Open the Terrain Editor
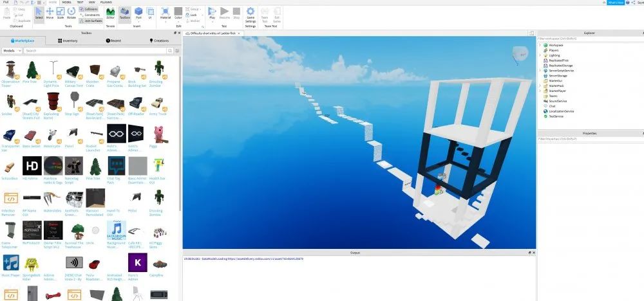Image resolution: width=644 pixels, height=301 pixels. click(x=111, y=13)
